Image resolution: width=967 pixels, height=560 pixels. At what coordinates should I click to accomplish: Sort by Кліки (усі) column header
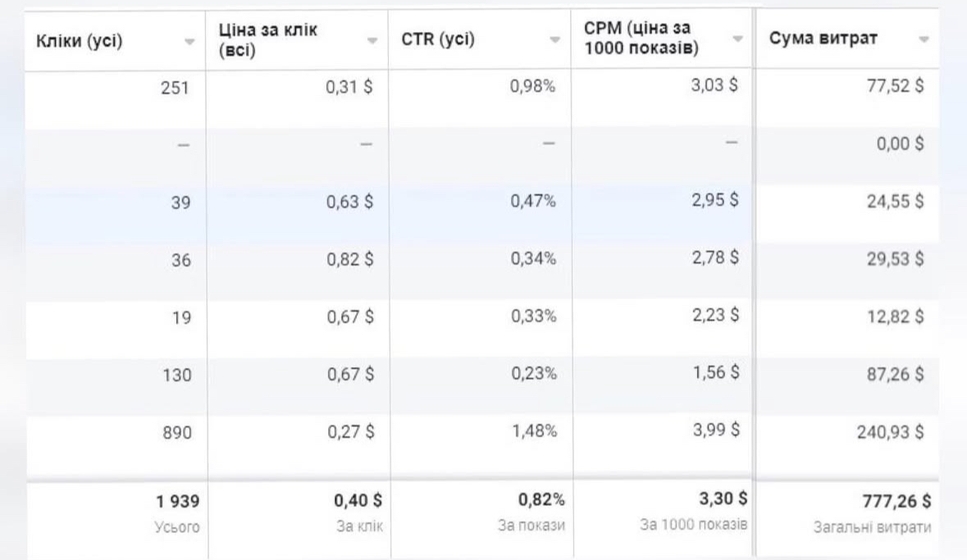[x=79, y=41]
